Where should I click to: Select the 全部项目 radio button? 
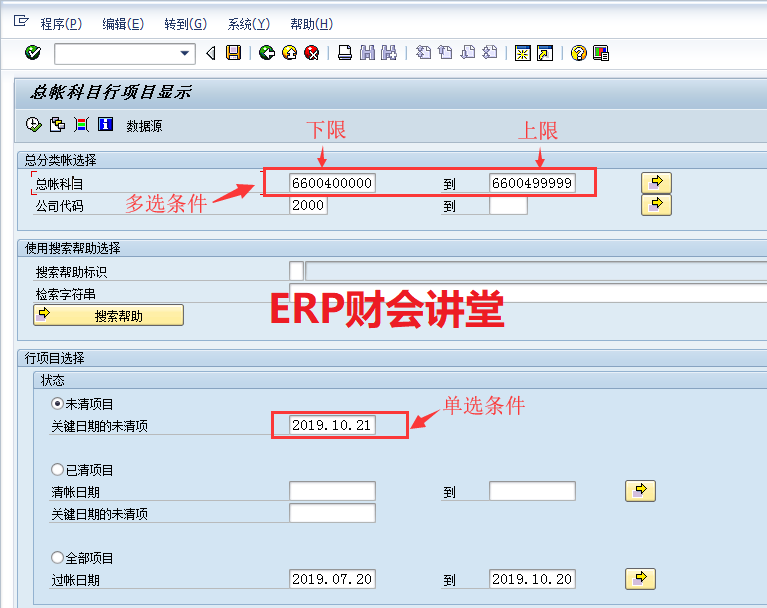57,558
